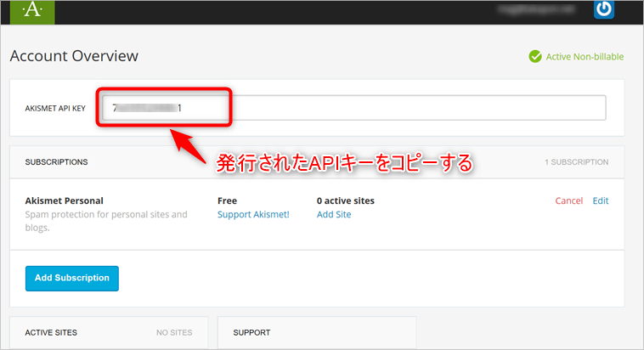
Task: Click the Active Non-billable status text
Action: pyautogui.click(x=585, y=57)
